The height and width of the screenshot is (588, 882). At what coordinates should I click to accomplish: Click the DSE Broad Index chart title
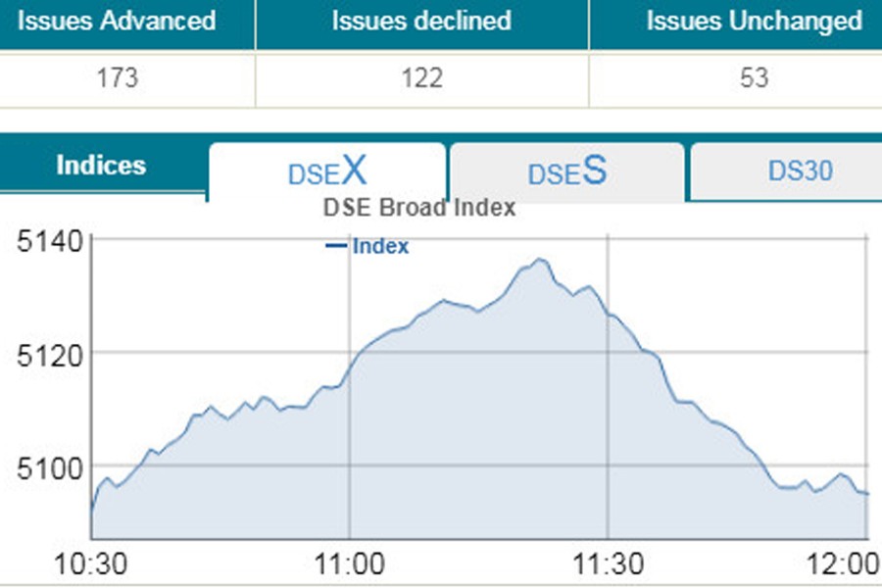click(418, 208)
